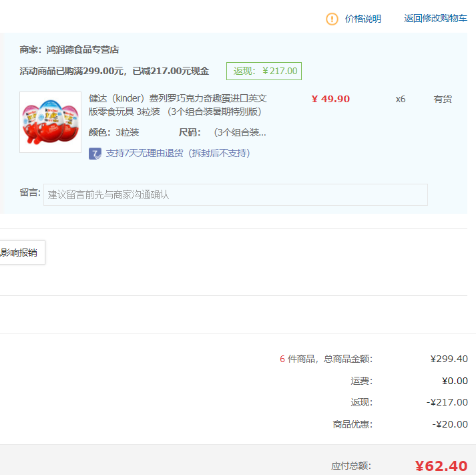This screenshot has width=476, height=475.
Task: Click the 应付总额 label
Action: coord(351,466)
